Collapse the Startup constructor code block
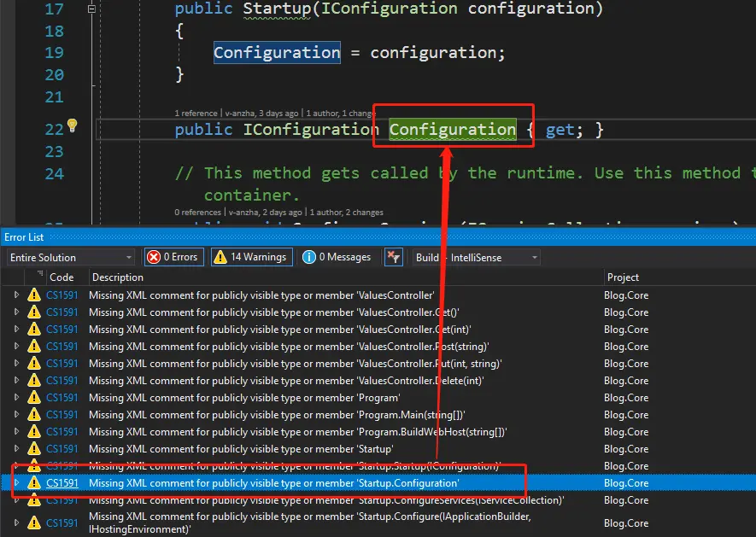This screenshot has width=756, height=537. point(91,9)
